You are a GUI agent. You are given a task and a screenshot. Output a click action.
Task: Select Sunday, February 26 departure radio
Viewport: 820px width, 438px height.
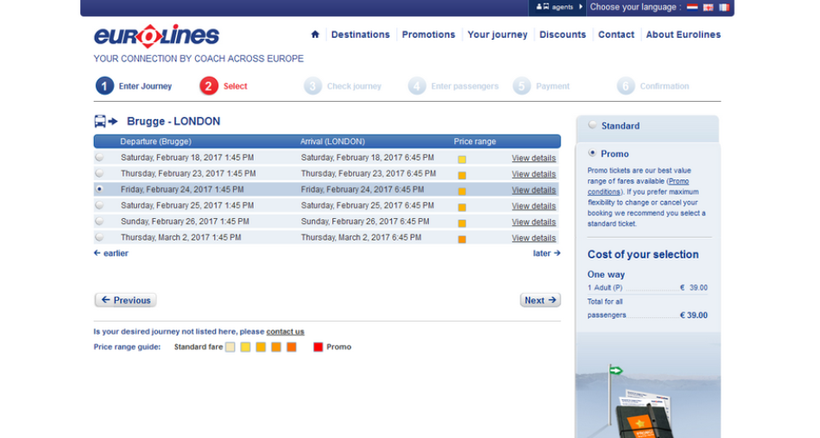pyautogui.click(x=99, y=221)
